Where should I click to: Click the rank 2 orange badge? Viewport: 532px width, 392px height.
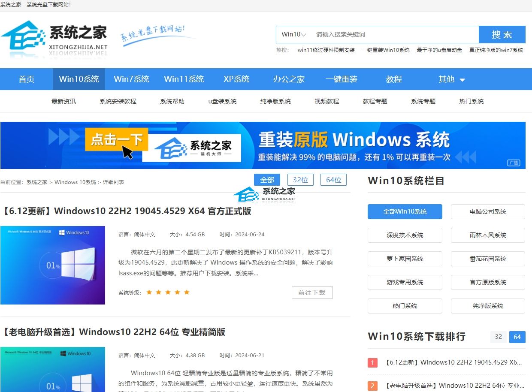[372, 386]
